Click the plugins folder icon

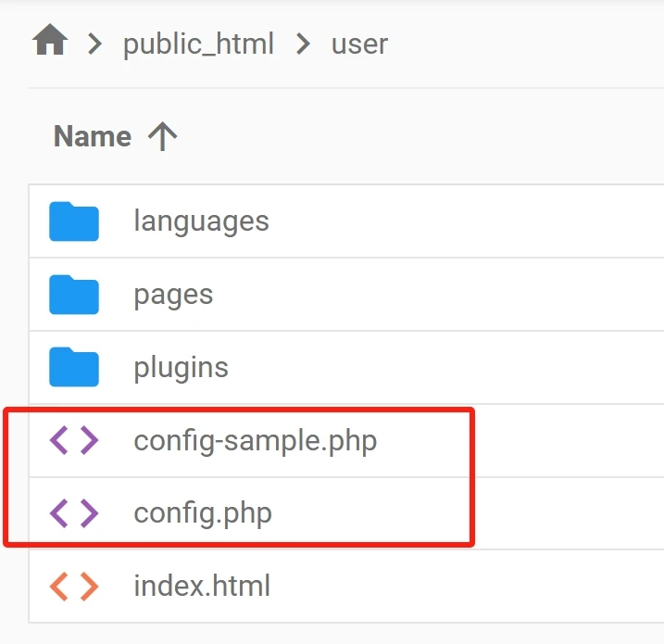(x=74, y=367)
